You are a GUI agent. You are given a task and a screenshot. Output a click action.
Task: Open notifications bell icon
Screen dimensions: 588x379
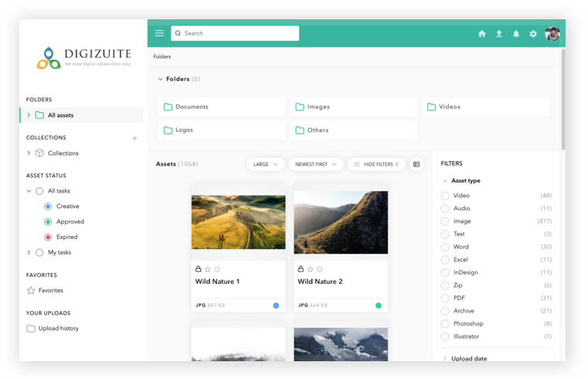click(516, 34)
